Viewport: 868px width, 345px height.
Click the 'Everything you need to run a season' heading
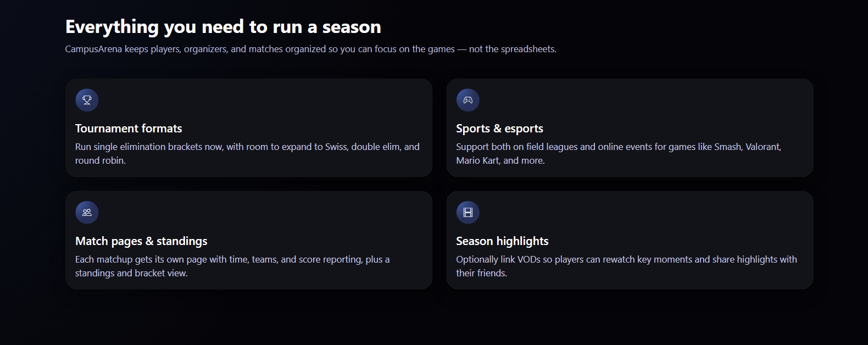point(223,27)
